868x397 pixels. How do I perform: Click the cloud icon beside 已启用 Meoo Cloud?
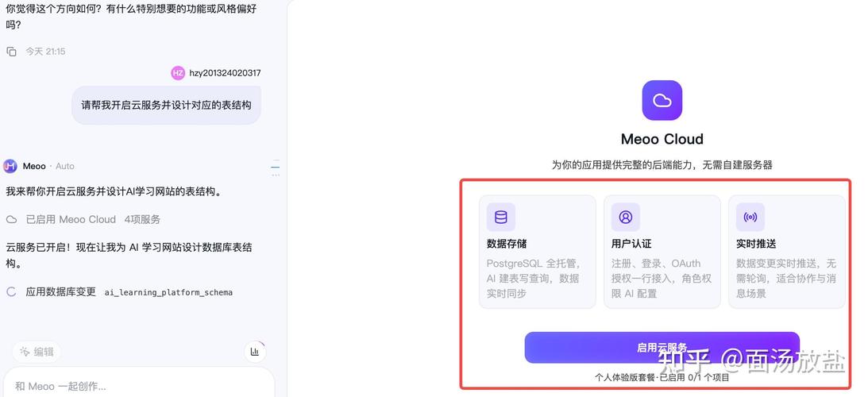(11, 219)
